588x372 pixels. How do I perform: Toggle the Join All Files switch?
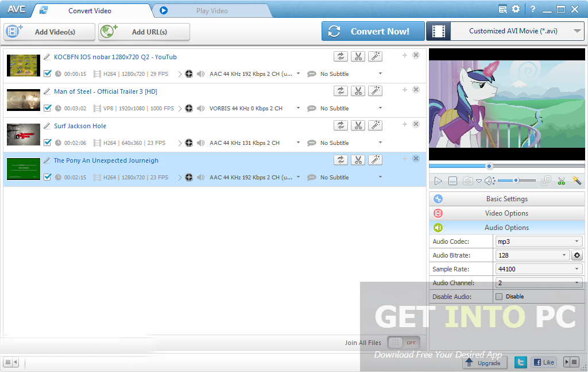(404, 343)
